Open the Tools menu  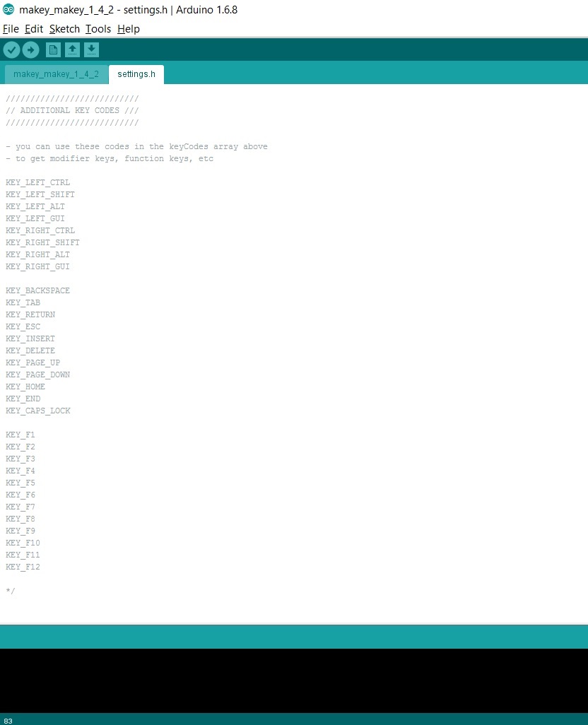click(x=98, y=29)
